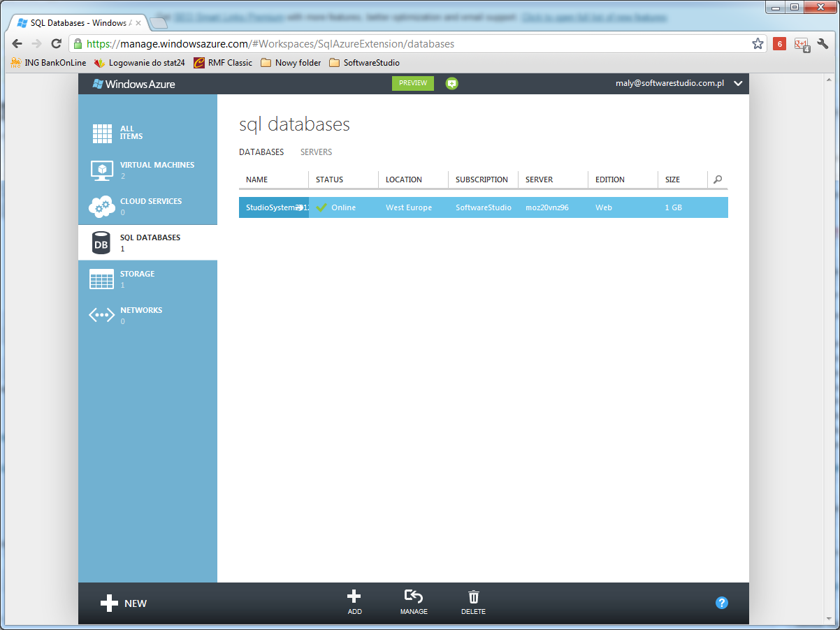Select the Networks icon in sidebar
This screenshot has height=630, width=840.
pos(102,315)
